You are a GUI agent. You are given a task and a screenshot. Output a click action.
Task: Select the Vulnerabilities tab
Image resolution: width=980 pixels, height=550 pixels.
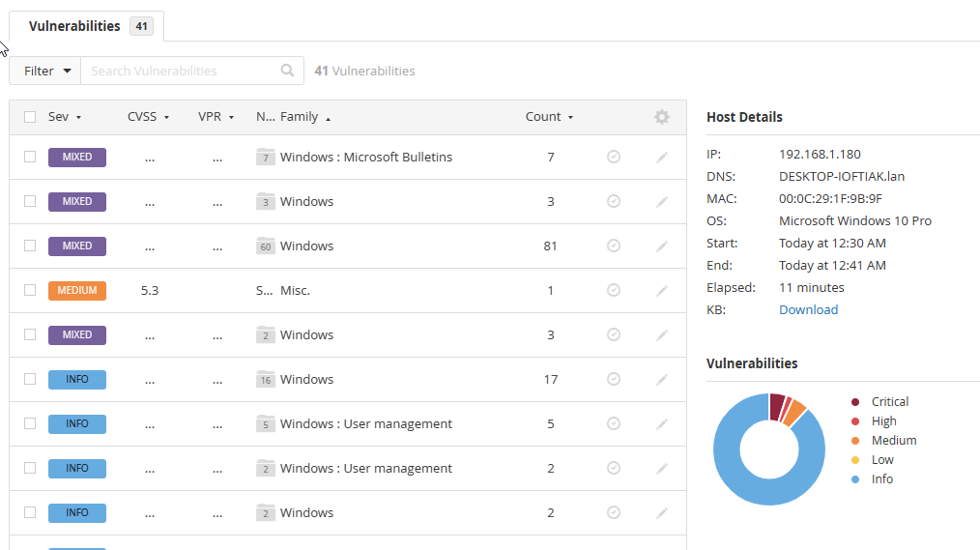click(86, 26)
